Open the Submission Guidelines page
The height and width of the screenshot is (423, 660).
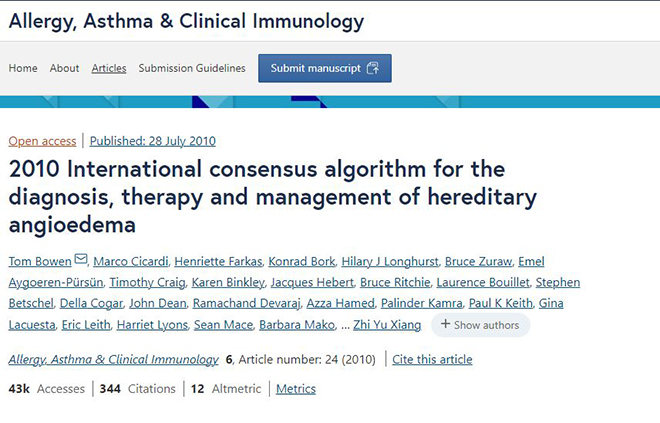pos(192,68)
